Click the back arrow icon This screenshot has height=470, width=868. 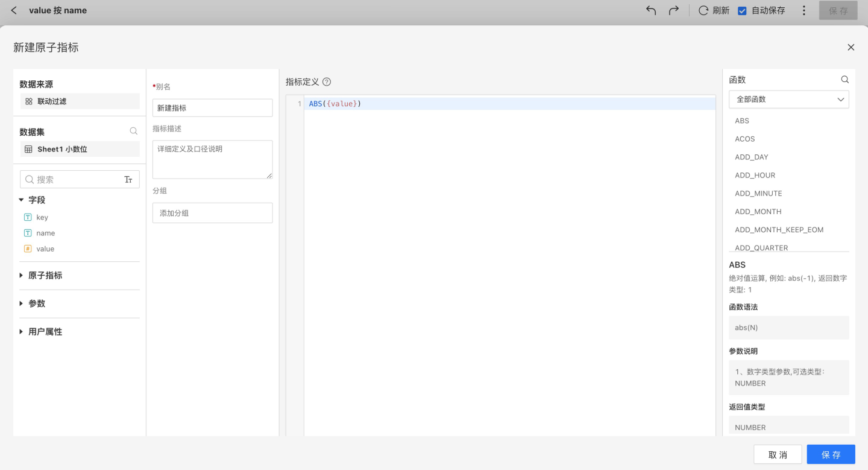click(14, 10)
